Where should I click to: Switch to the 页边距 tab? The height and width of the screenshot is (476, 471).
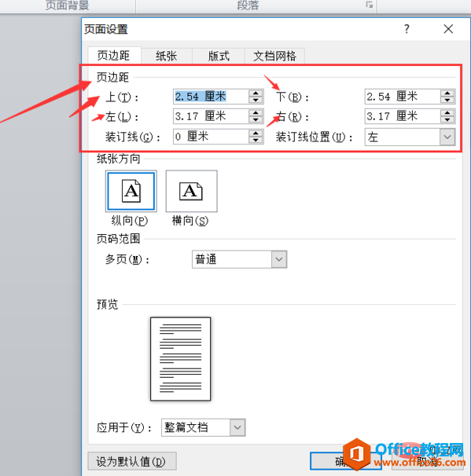click(x=114, y=56)
